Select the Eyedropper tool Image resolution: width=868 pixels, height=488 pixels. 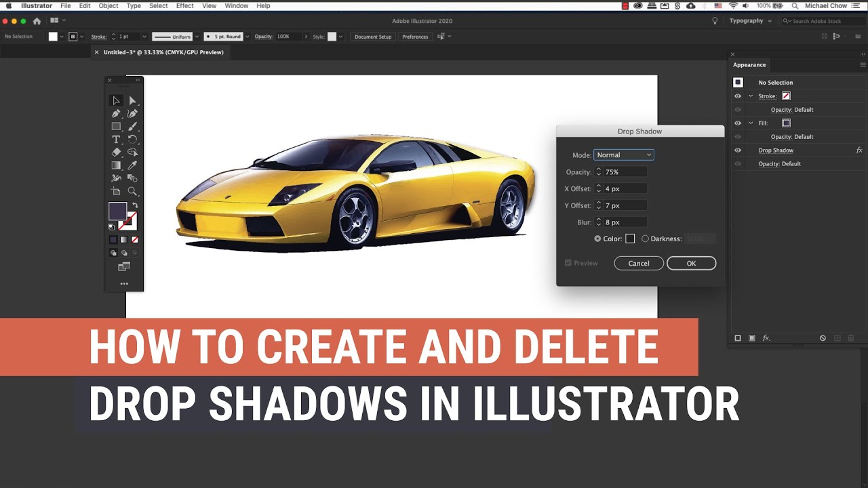pos(132,165)
